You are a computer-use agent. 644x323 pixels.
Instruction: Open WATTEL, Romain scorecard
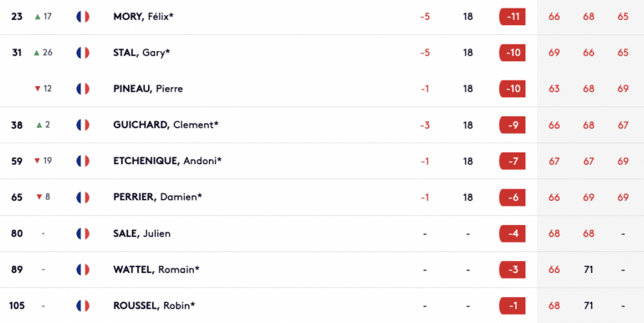(x=156, y=269)
